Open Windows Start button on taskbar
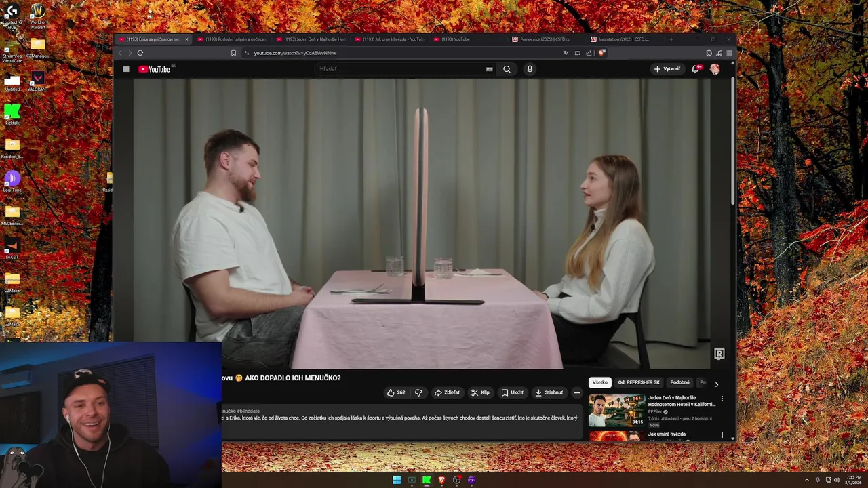The width and height of the screenshot is (868, 488). point(397,480)
